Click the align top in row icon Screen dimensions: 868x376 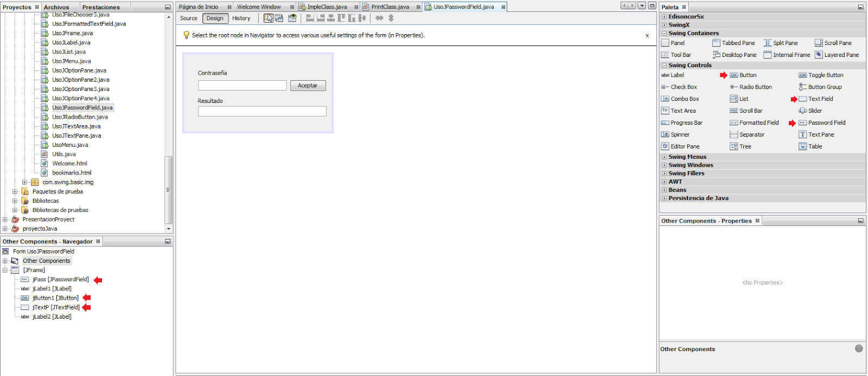(341, 18)
